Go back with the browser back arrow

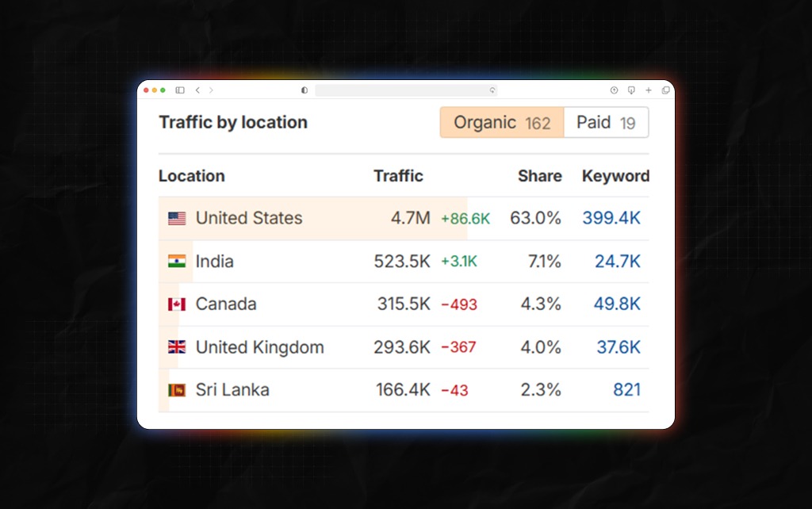197,90
